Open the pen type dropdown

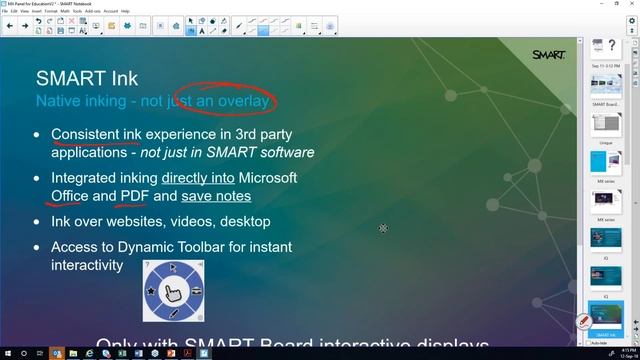click(239, 26)
